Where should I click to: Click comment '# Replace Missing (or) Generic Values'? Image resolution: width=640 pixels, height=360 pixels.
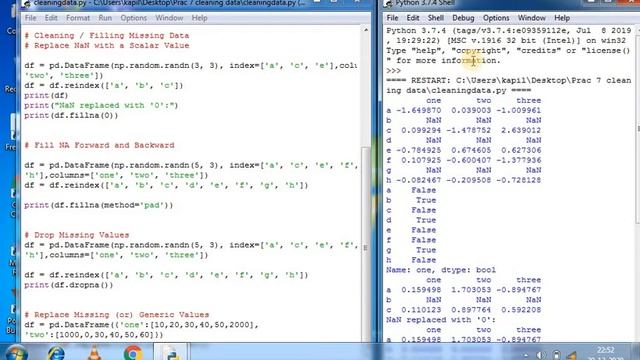point(116,315)
